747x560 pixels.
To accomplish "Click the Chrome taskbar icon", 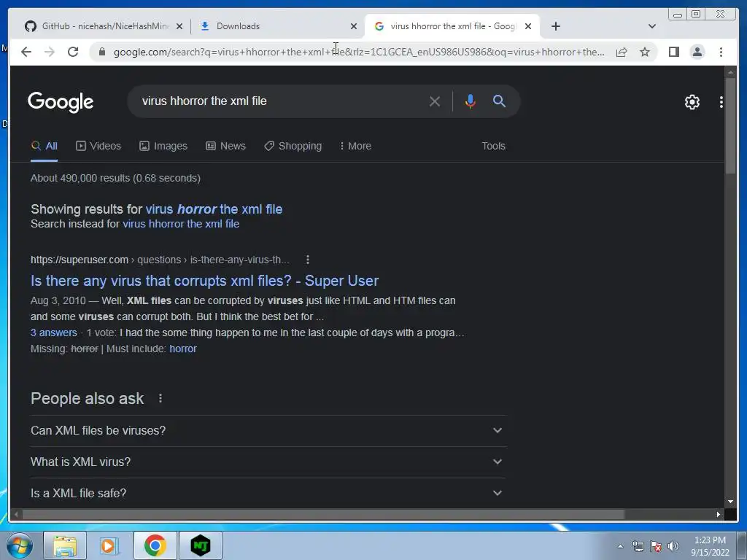I will point(155,545).
